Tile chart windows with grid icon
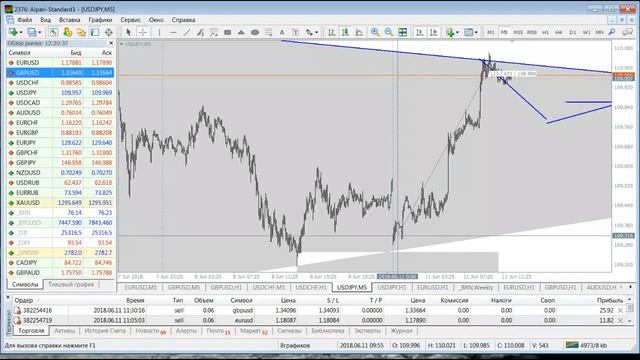This screenshot has width=640, height=360. click(402, 32)
